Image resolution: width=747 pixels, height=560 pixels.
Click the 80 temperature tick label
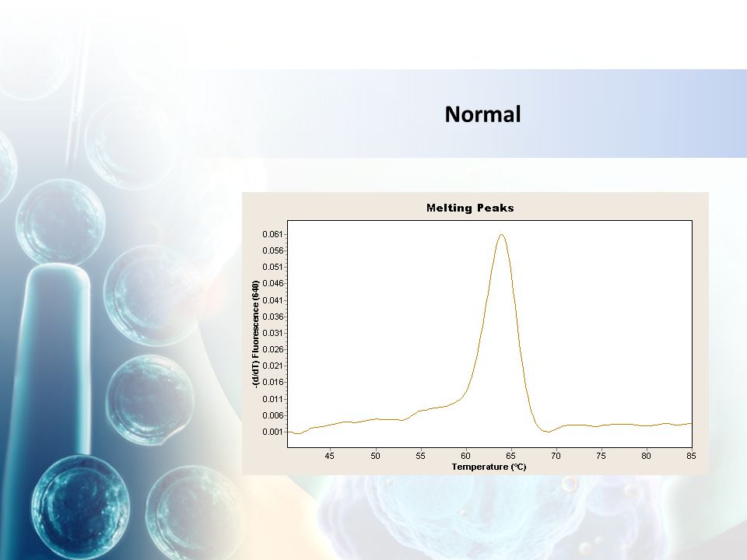pos(646,456)
